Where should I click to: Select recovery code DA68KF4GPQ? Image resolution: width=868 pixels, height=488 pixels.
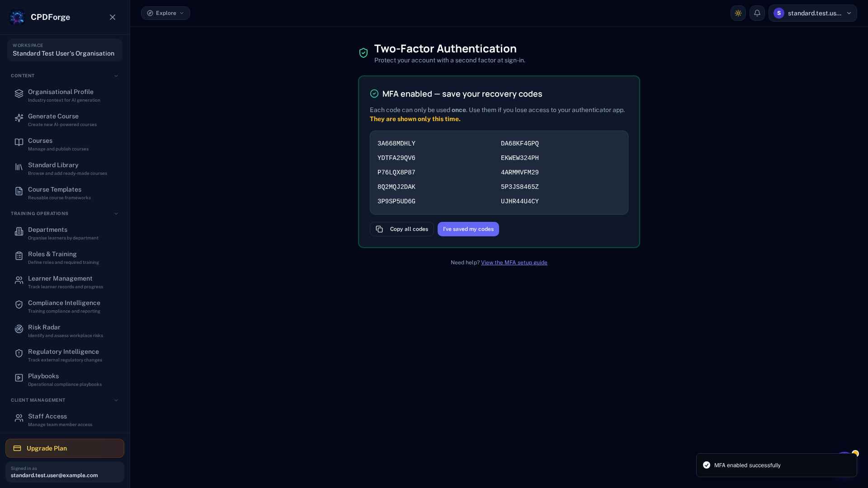[x=520, y=144]
